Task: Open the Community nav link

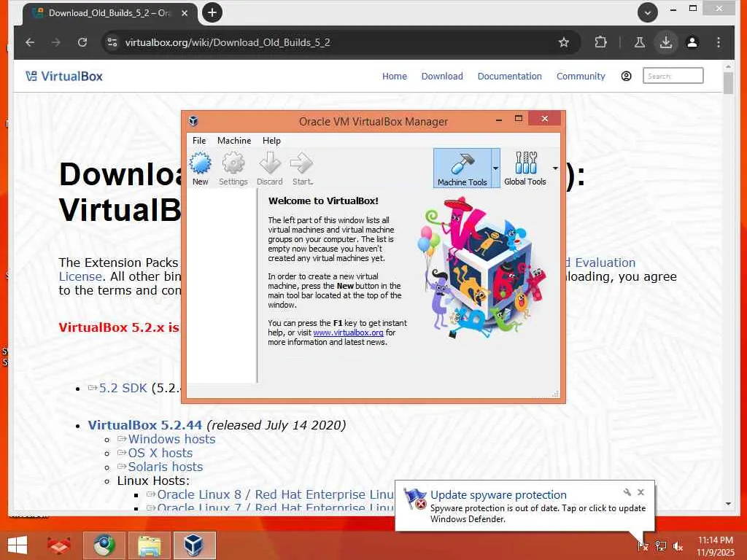Action: [x=581, y=76]
